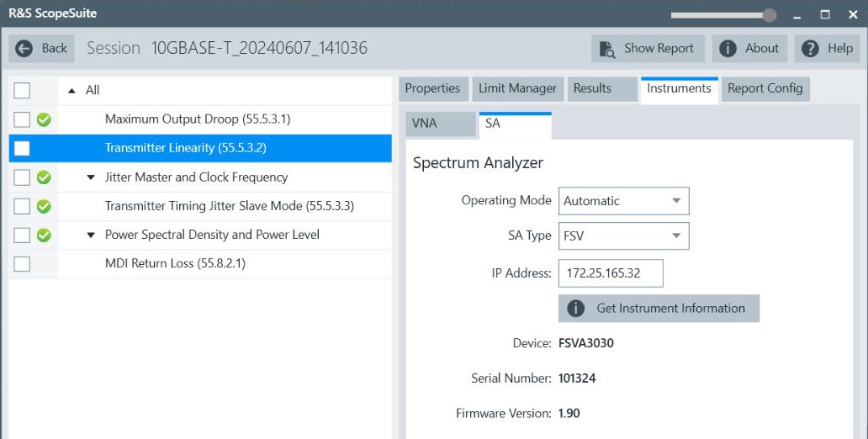Click the Show Report button label
Viewport: 868px width, 439px height.
click(x=659, y=49)
